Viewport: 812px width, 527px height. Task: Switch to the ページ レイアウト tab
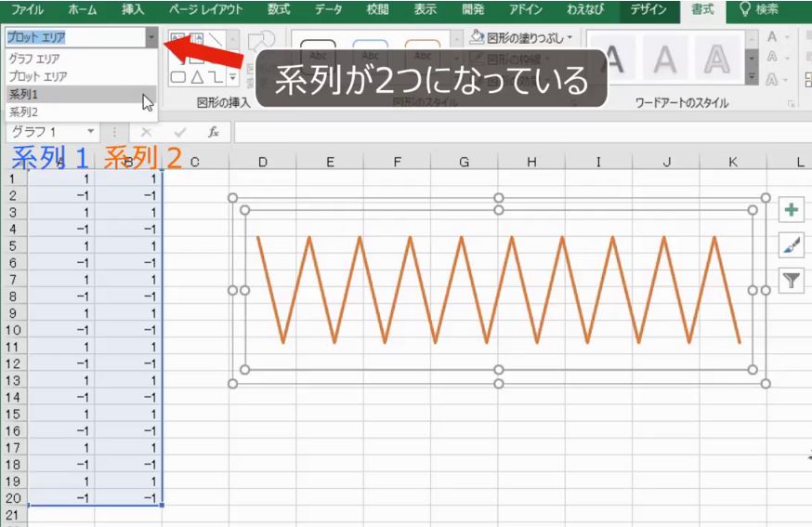pyautogui.click(x=205, y=9)
